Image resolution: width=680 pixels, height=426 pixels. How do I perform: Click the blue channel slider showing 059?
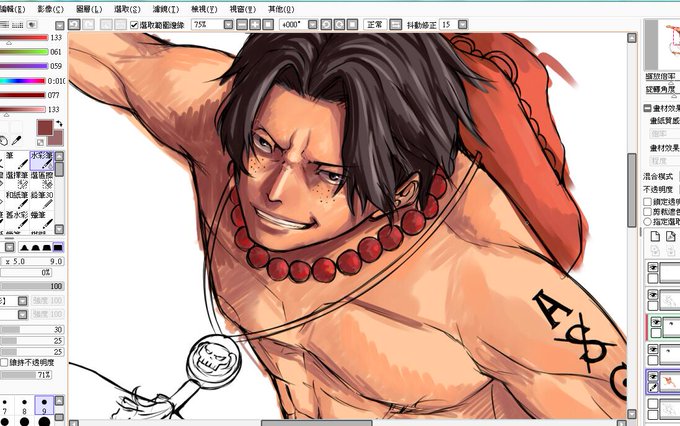24,66
